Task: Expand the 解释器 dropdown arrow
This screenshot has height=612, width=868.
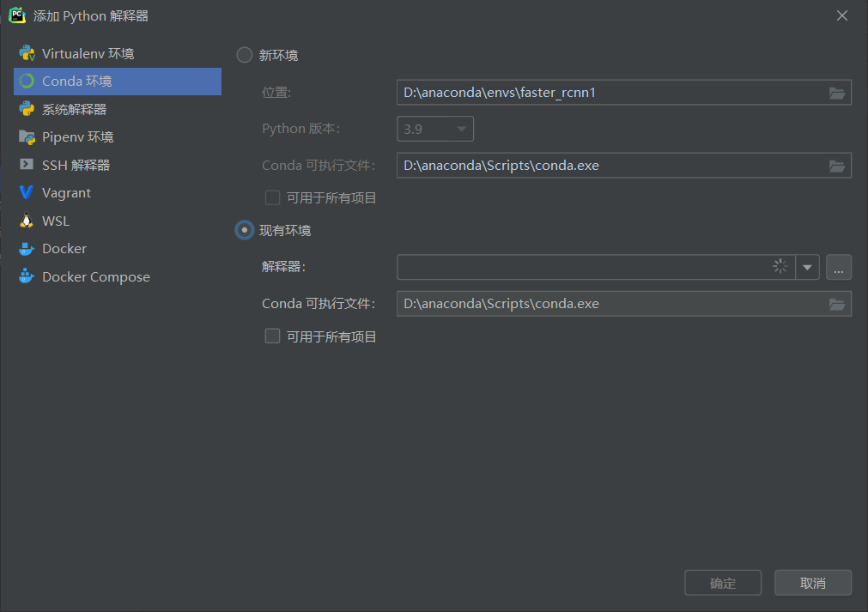Action: coord(807,267)
